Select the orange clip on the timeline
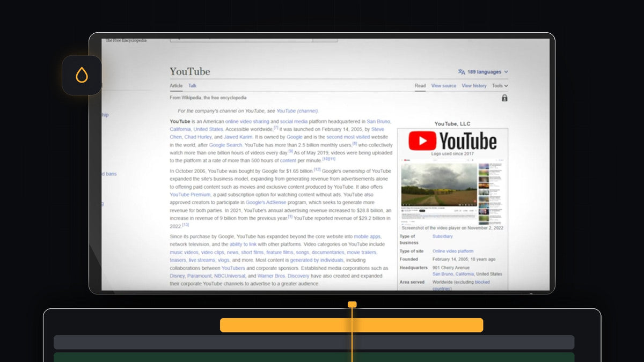This screenshot has width=644, height=362. pos(352,325)
